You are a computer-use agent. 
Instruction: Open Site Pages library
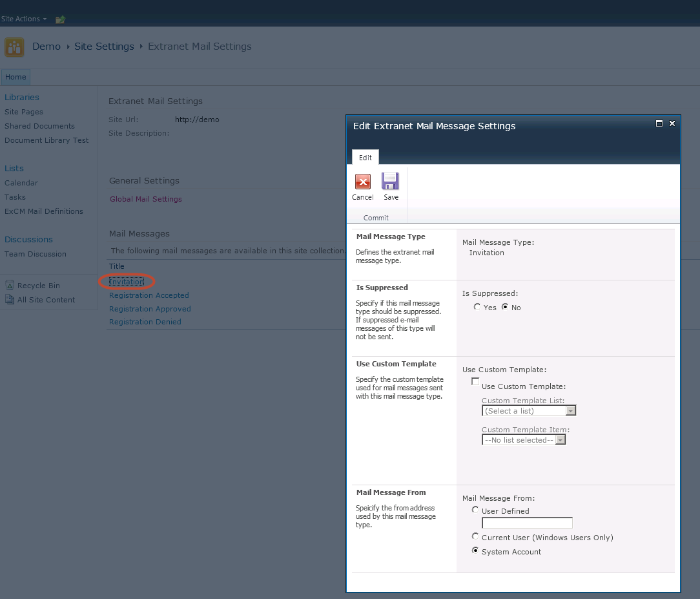pyautogui.click(x=24, y=112)
